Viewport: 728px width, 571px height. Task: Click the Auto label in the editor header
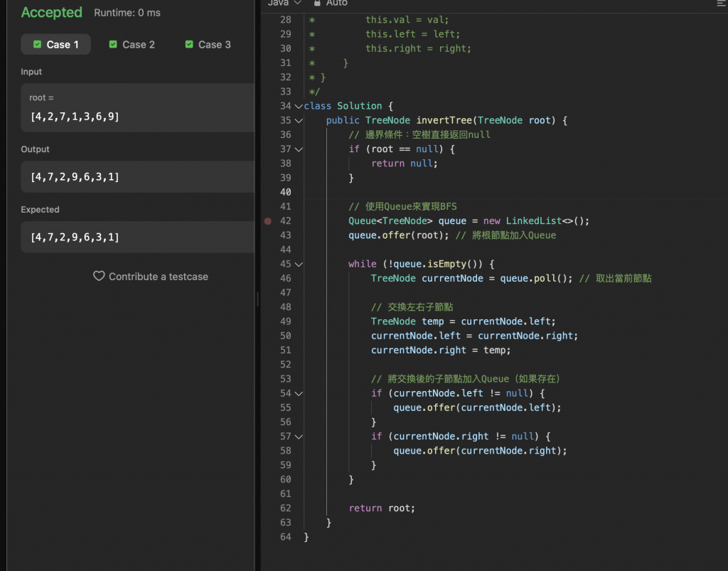coord(336,3)
